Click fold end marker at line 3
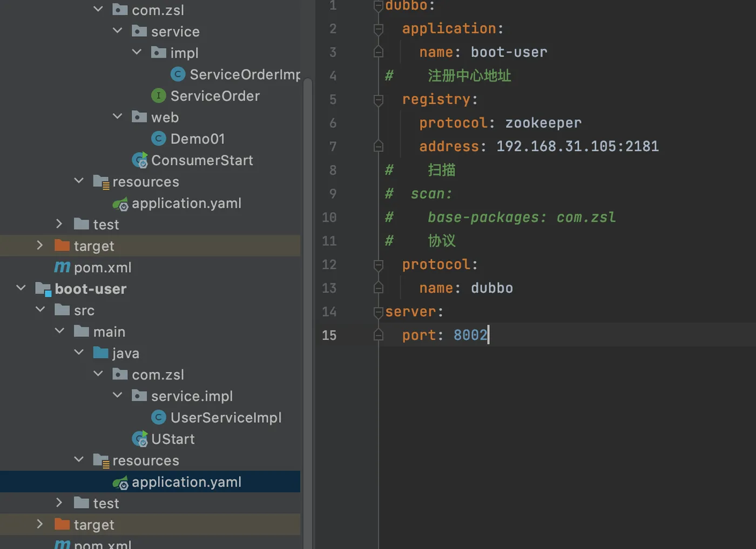This screenshot has height=549, width=756. pyautogui.click(x=379, y=51)
